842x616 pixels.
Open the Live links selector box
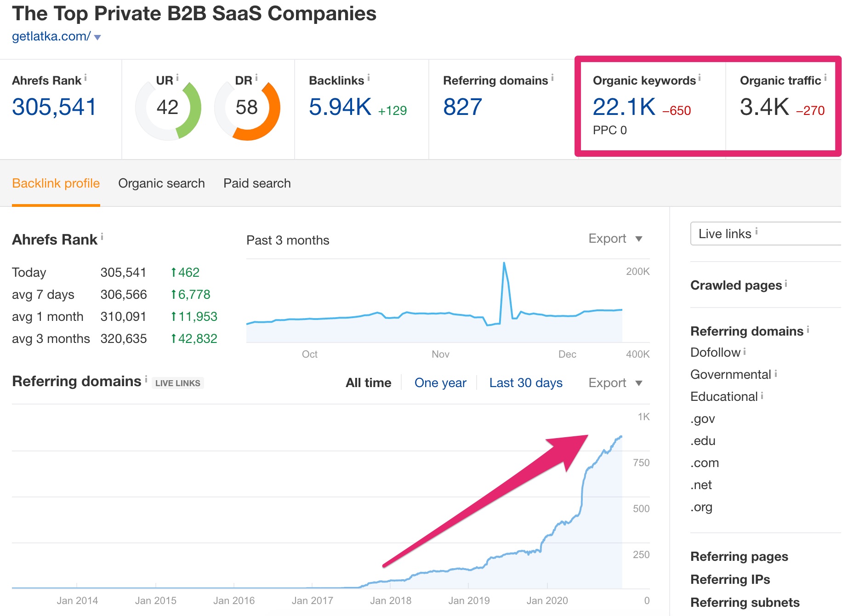[x=766, y=234]
